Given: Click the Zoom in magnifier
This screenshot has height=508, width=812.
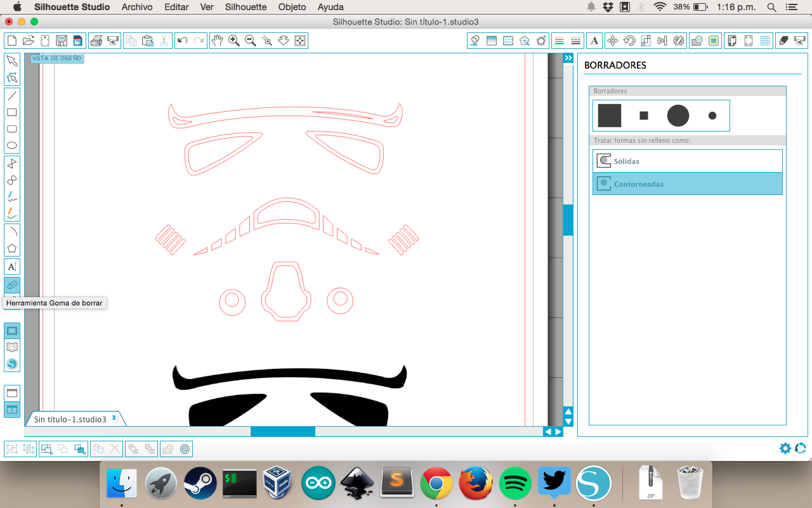Looking at the screenshot, I should pos(234,41).
